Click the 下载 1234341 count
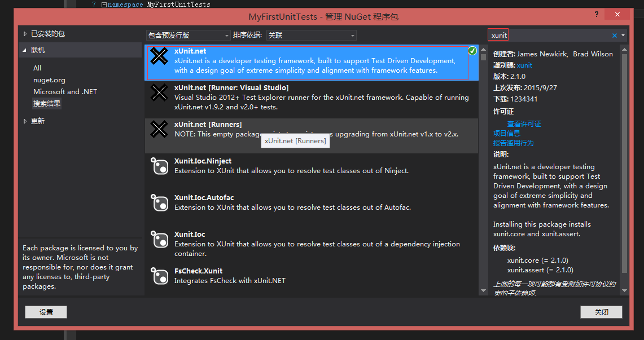The width and height of the screenshot is (644, 340). (515, 99)
